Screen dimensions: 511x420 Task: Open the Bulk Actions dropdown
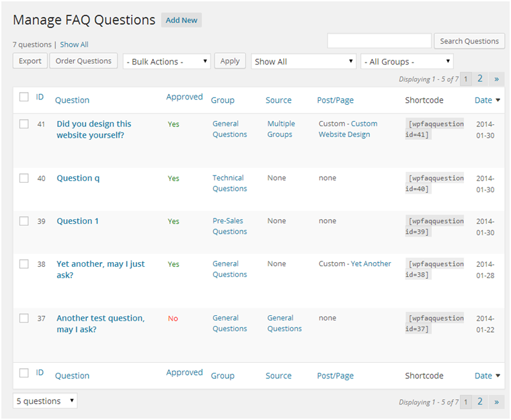coord(167,62)
